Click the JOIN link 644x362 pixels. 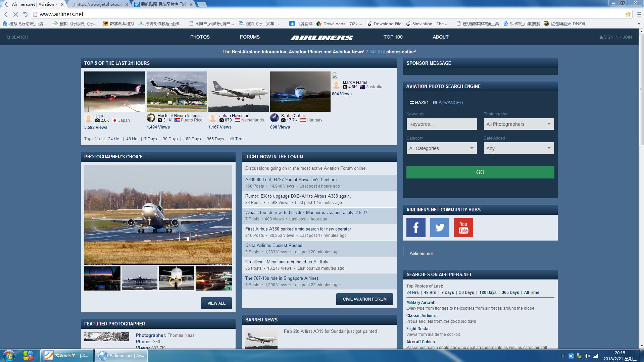627,37
